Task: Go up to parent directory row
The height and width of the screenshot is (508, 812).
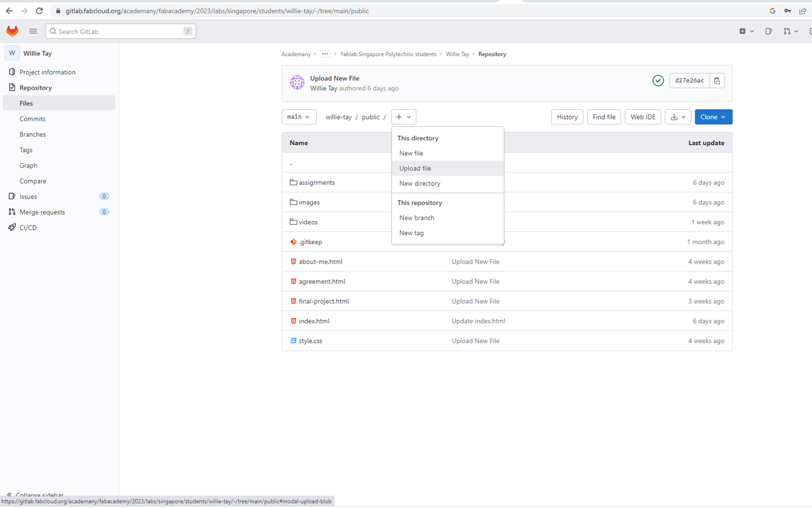Action: 507,163
